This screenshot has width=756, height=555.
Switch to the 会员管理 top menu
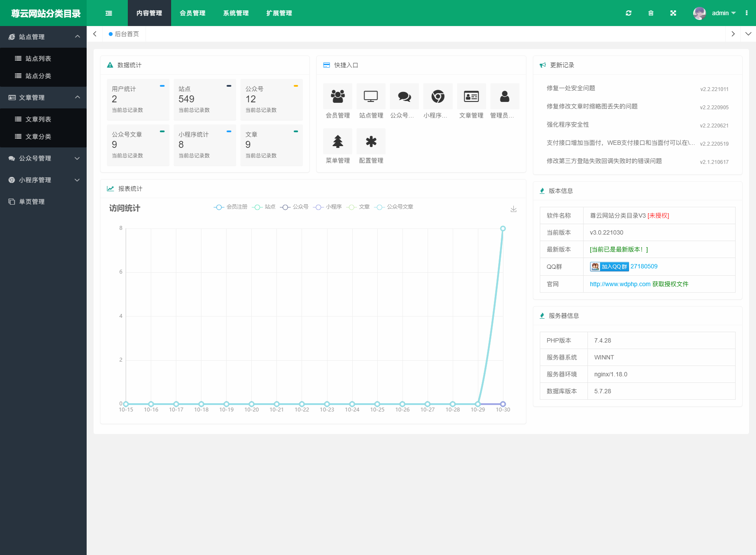(193, 13)
